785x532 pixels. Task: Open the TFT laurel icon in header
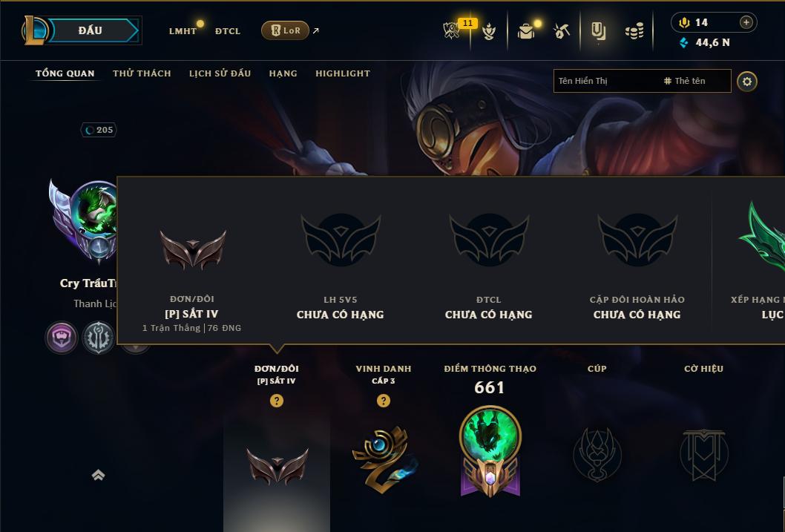[489, 31]
